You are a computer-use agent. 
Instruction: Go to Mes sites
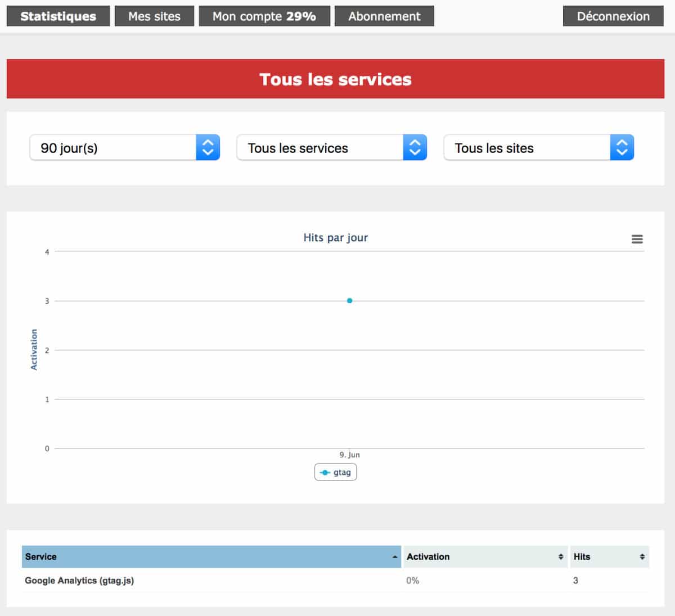click(154, 16)
